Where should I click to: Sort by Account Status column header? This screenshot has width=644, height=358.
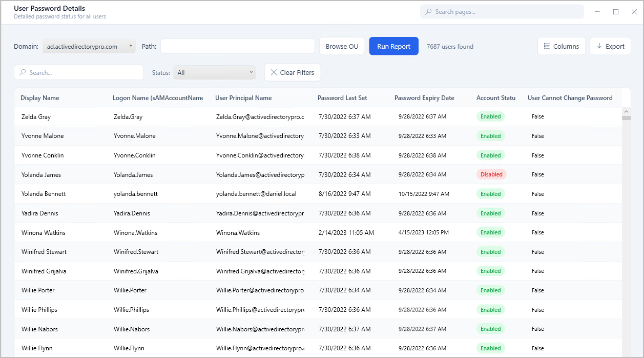(x=496, y=98)
